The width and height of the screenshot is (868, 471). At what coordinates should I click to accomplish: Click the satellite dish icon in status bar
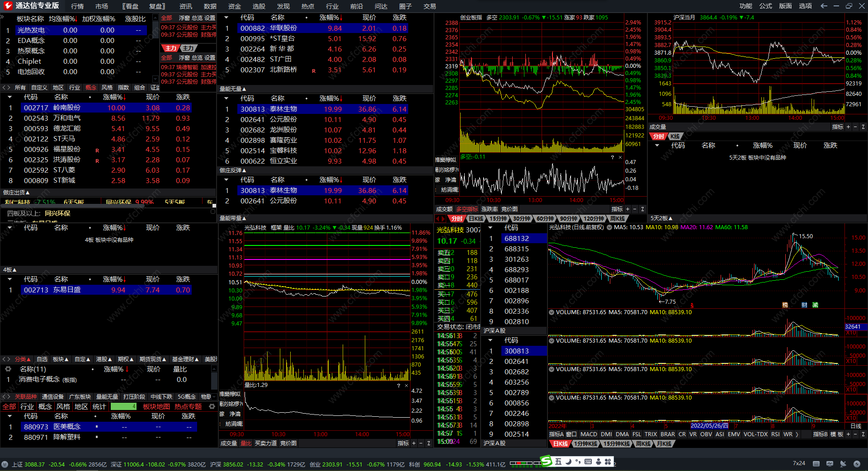(843, 464)
